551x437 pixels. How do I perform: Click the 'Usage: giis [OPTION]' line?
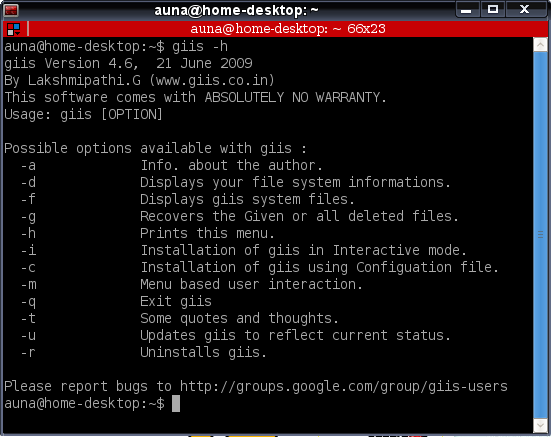point(83,115)
